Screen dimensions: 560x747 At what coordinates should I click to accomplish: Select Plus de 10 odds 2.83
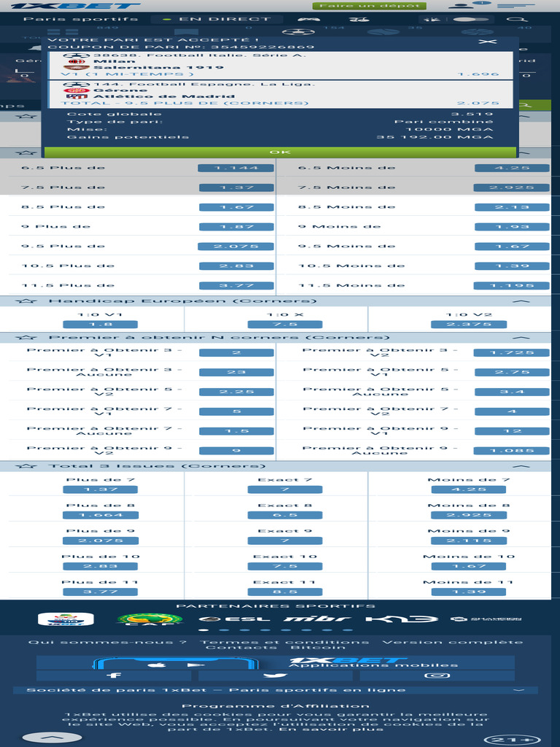pyautogui.click(x=101, y=566)
